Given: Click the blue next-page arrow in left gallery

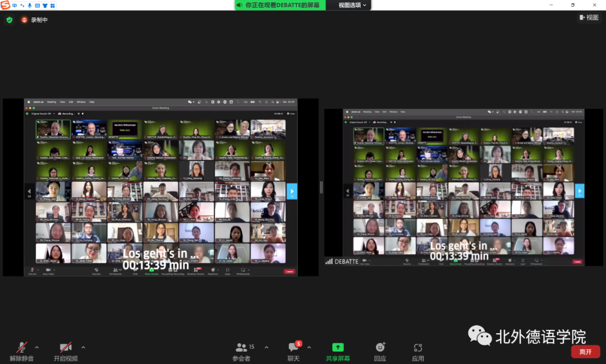Looking at the screenshot, I should (x=292, y=191).
